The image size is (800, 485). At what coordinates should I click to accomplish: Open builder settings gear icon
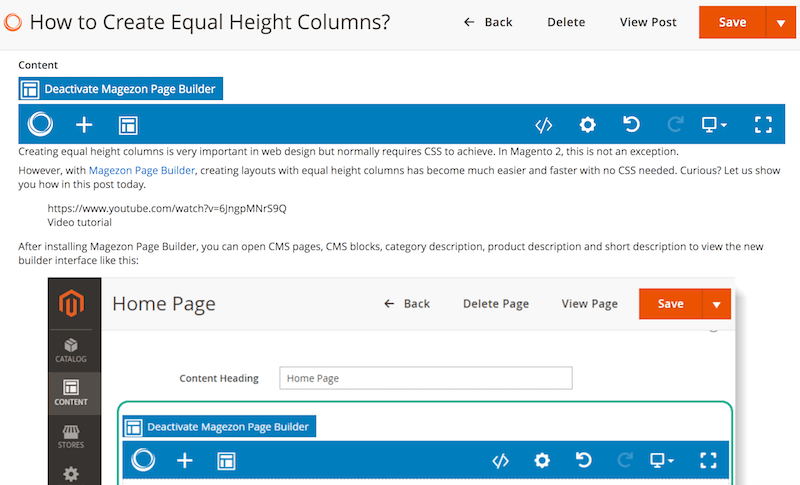click(588, 125)
